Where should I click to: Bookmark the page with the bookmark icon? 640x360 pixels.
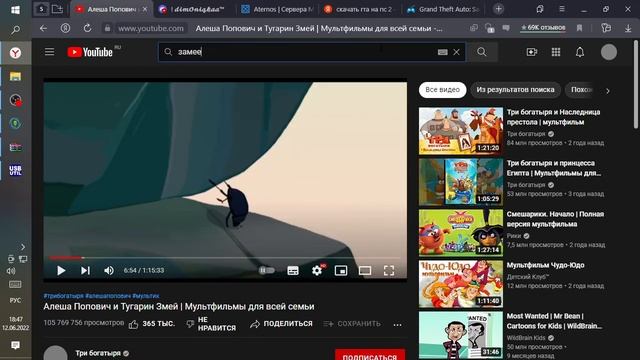(579, 28)
